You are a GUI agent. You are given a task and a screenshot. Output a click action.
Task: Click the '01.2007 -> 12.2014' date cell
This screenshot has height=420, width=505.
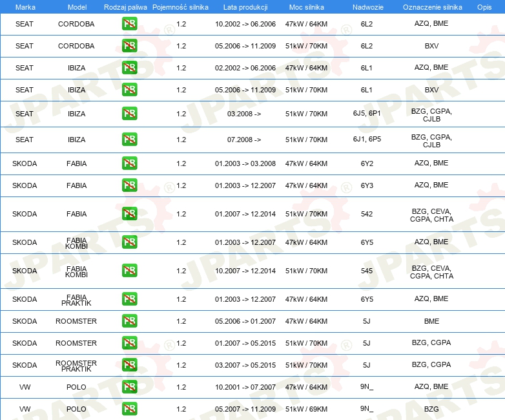point(245,214)
